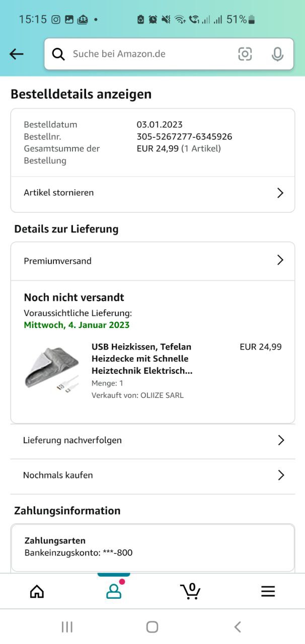This screenshot has width=305, height=644.
Task: Expand the Premiumversand chevron
Action: click(x=280, y=260)
